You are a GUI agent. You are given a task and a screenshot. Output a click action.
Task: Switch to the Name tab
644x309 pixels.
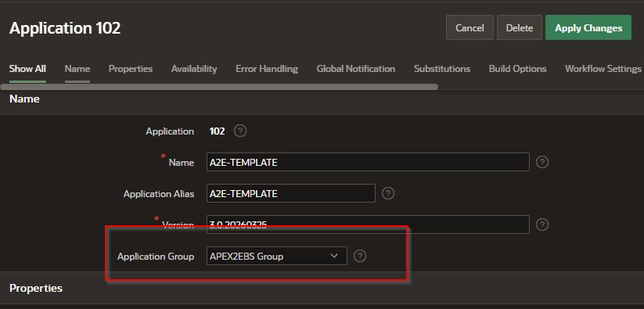point(77,69)
